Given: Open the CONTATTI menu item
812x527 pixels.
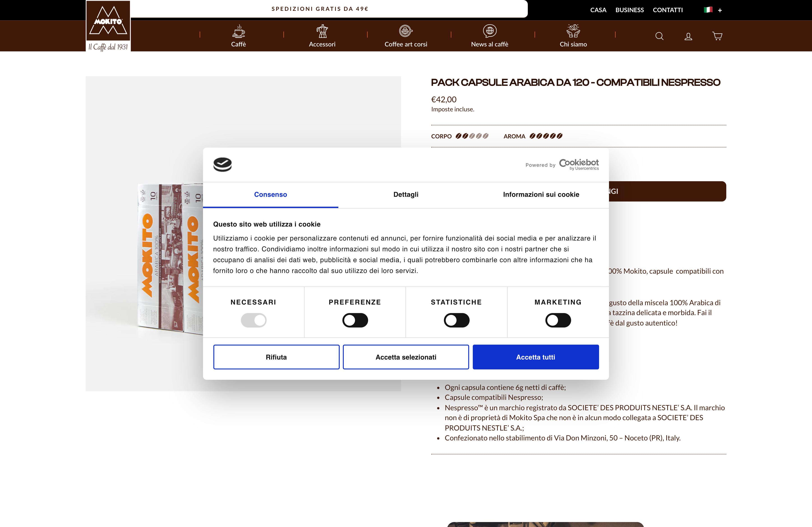Looking at the screenshot, I should coord(668,10).
